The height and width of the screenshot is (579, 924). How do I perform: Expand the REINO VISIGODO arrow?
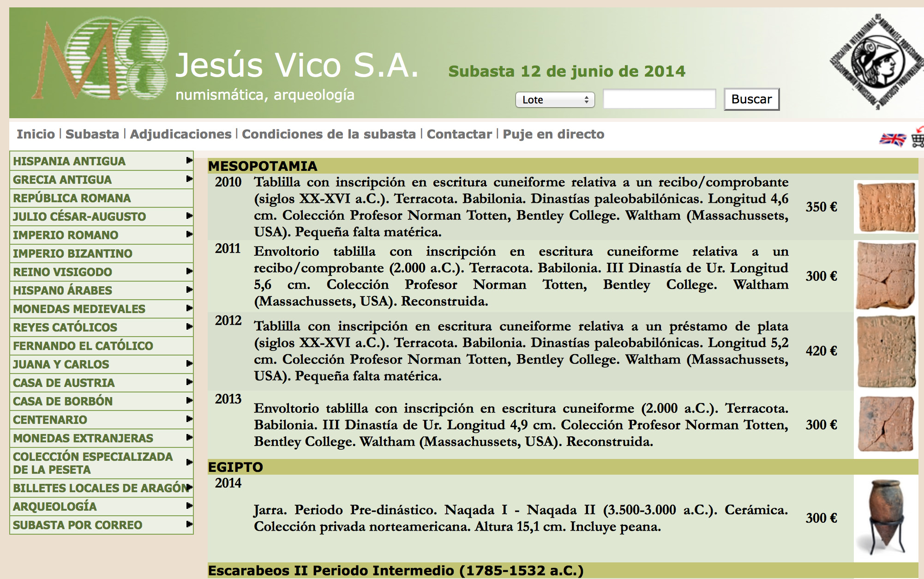tap(189, 271)
